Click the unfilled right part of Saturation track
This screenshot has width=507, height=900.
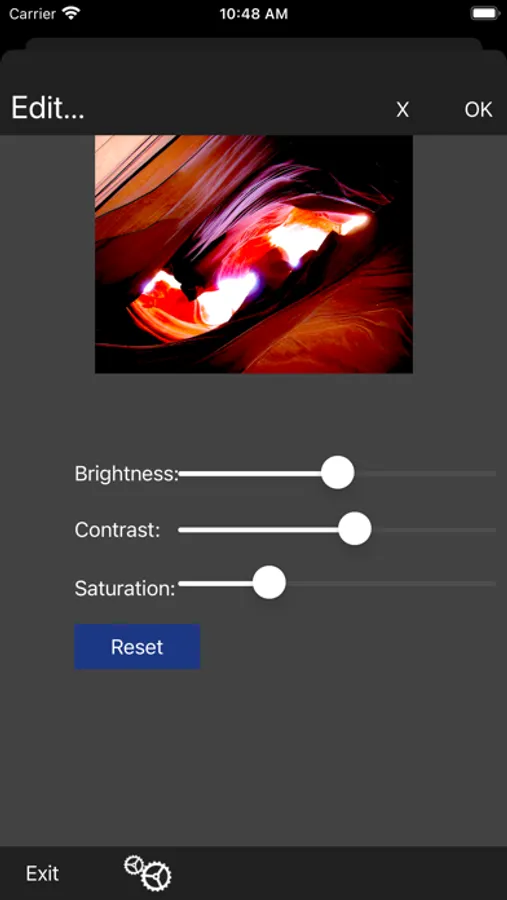click(390, 583)
